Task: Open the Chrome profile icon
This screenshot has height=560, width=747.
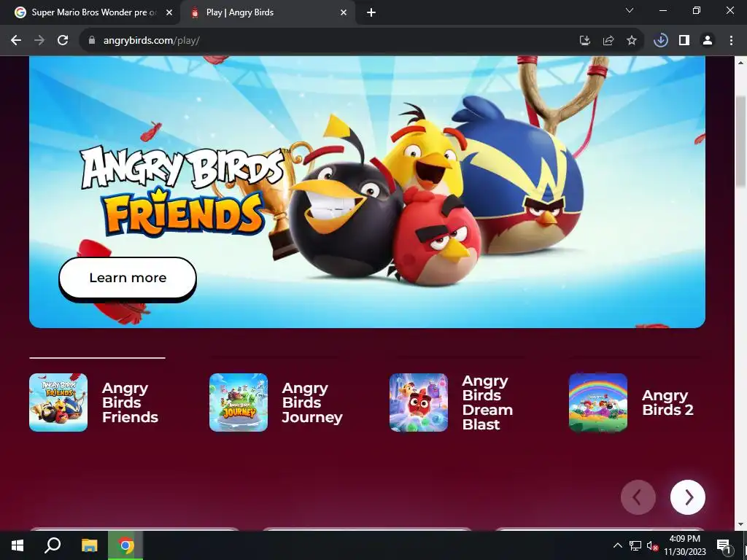Action: (x=708, y=41)
